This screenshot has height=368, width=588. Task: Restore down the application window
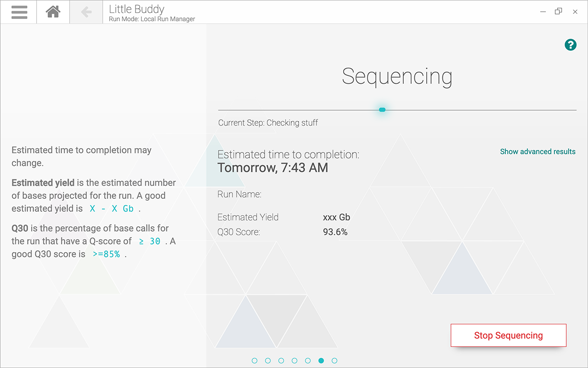559,11
